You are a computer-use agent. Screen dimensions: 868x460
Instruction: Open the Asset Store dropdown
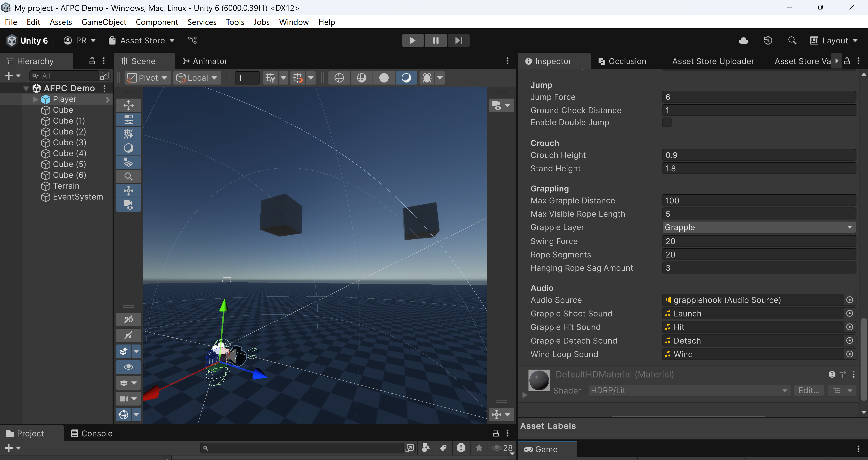(x=141, y=40)
